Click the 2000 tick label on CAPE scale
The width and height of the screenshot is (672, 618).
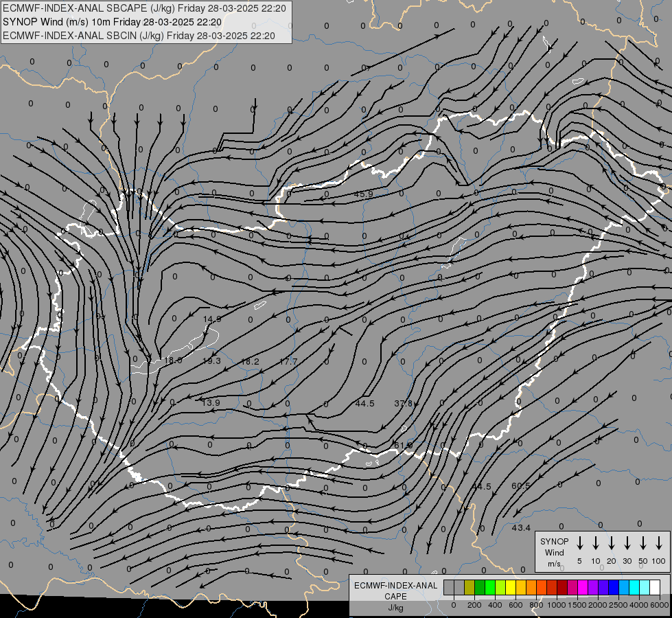(x=598, y=605)
